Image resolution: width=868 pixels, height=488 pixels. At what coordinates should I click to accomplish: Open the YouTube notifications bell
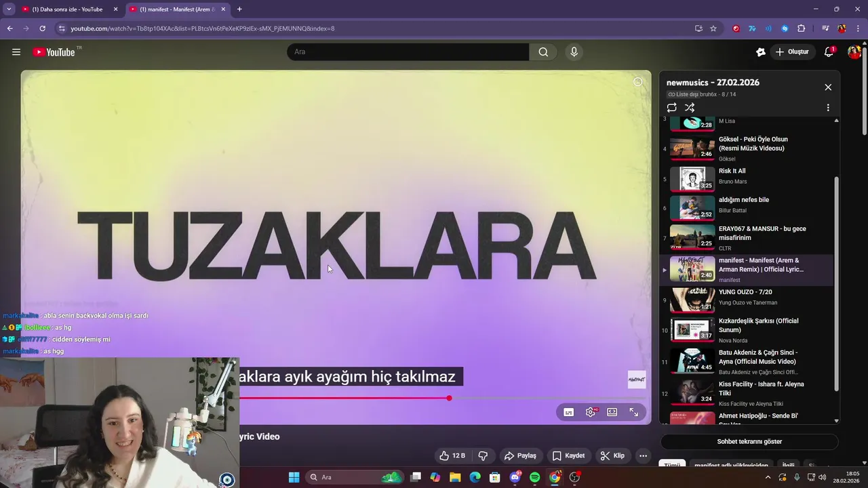point(829,52)
